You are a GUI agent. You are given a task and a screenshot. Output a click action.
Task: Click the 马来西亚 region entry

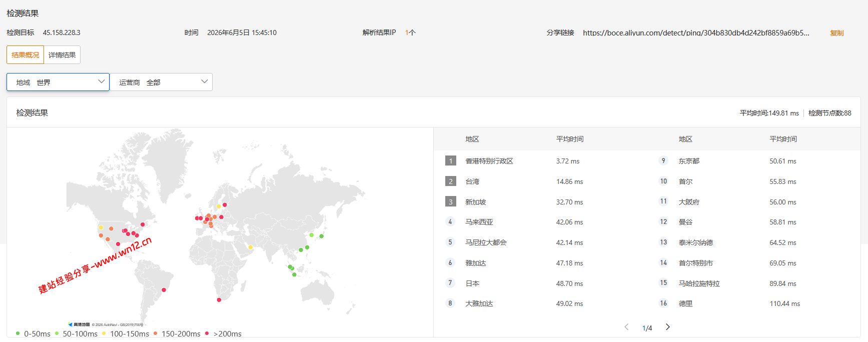pyautogui.click(x=479, y=222)
